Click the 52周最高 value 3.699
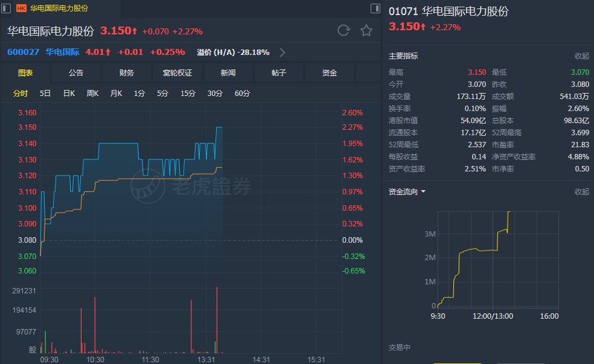Viewport: 594px width, 364px height. pos(580,133)
